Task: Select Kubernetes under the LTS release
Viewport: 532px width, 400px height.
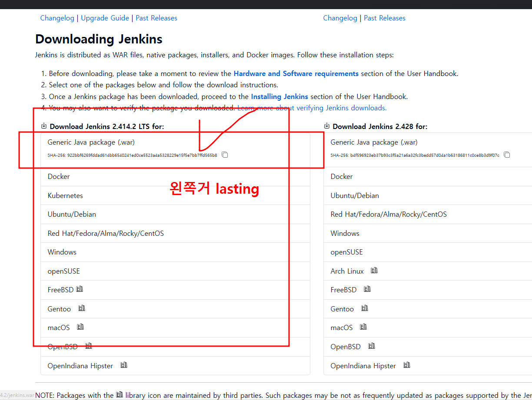Action: pyautogui.click(x=175, y=195)
